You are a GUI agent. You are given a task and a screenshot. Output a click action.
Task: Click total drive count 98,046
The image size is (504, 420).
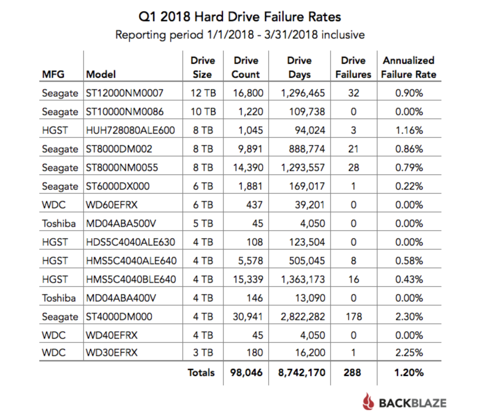pos(246,372)
